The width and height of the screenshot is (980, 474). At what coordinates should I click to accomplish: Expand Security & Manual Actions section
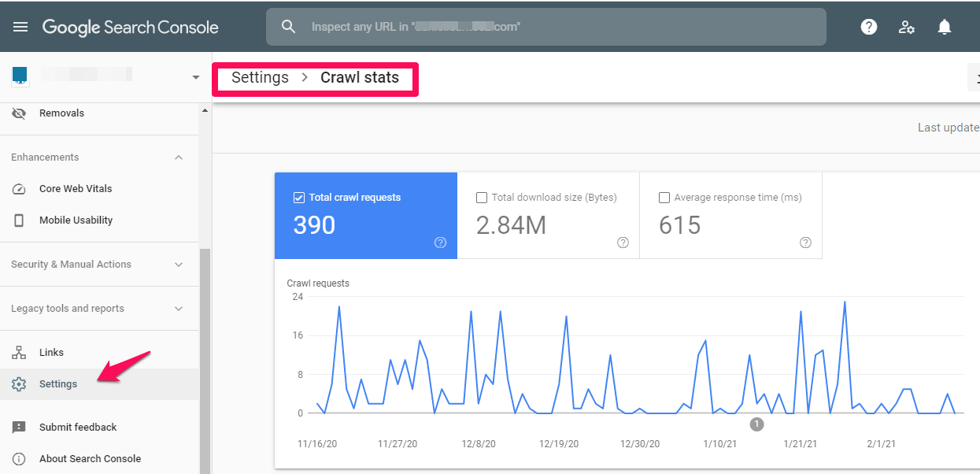[x=179, y=265]
